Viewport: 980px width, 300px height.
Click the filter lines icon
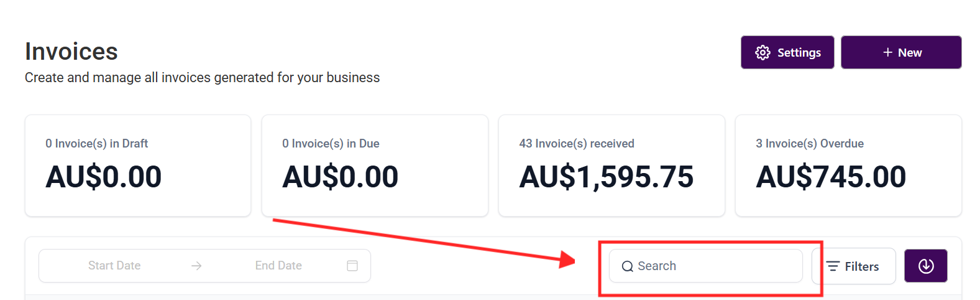833,266
